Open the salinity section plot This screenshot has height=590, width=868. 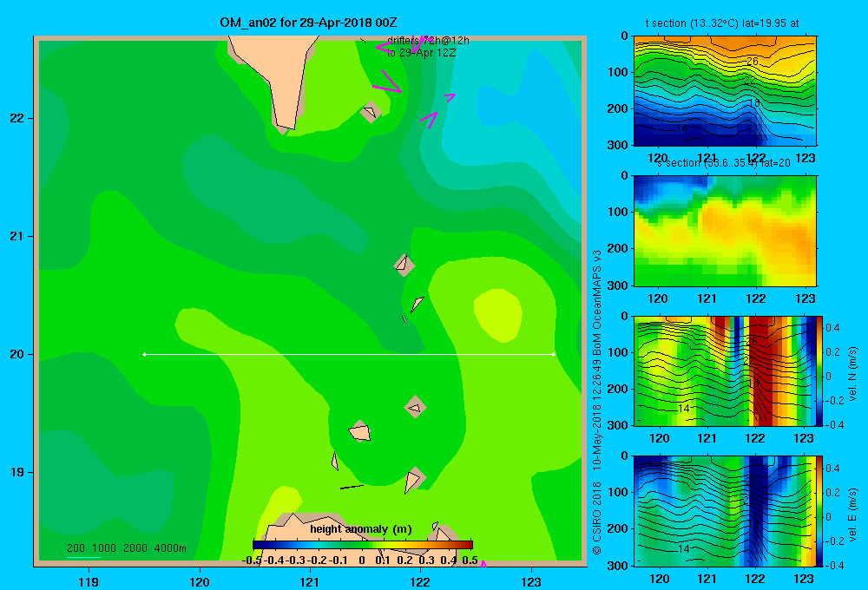click(x=725, y=231)
